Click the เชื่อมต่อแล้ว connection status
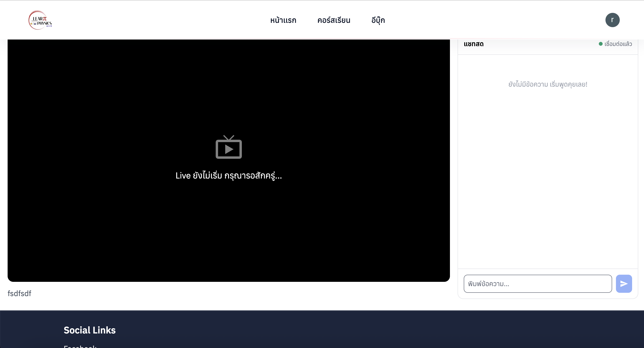The width and height of the screenshot is (644, 348). [618, 44]
